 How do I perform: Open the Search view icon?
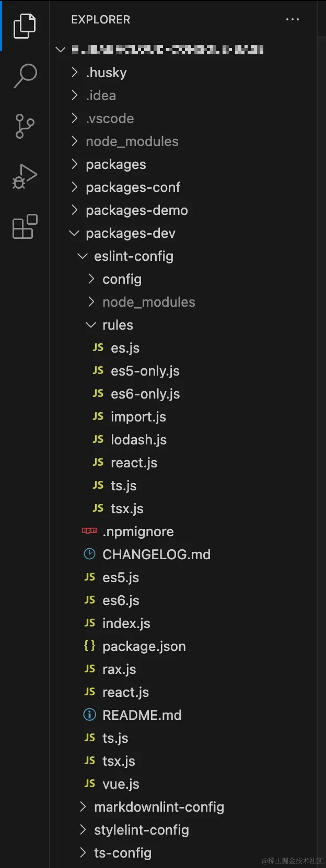(x=25, y=76)
